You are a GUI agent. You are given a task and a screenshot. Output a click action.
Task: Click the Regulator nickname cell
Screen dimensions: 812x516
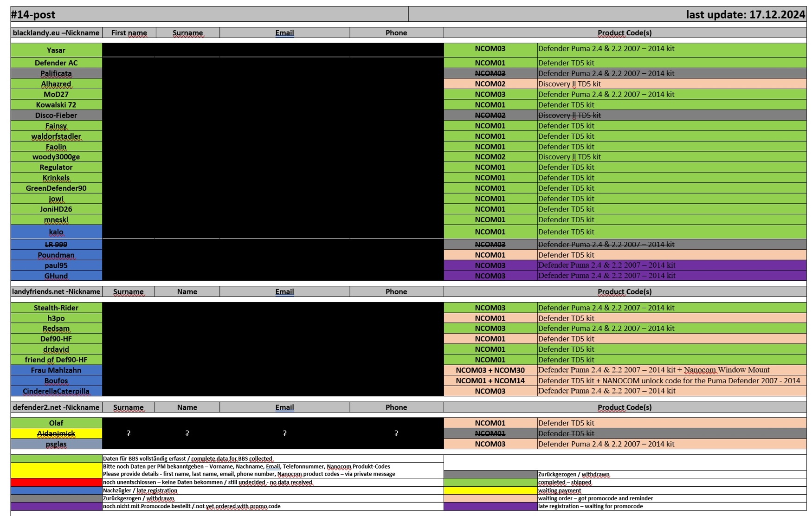pos(56,167)
